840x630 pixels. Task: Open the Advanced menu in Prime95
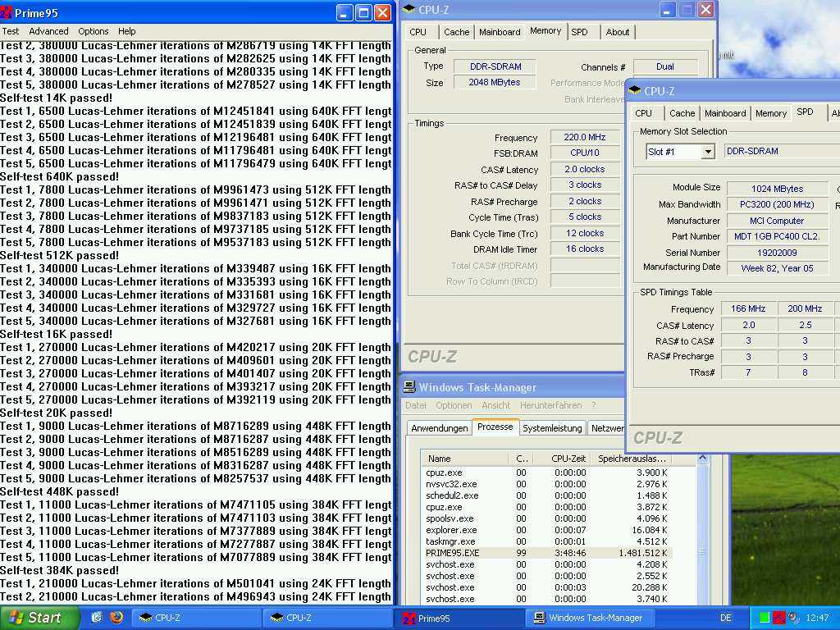[48, 31]
